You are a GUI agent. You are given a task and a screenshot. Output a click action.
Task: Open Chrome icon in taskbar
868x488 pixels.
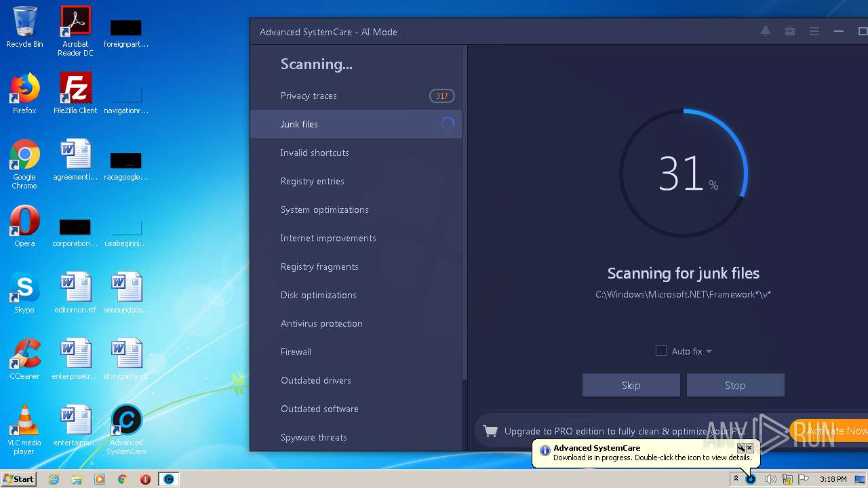[x=123, y=479]
